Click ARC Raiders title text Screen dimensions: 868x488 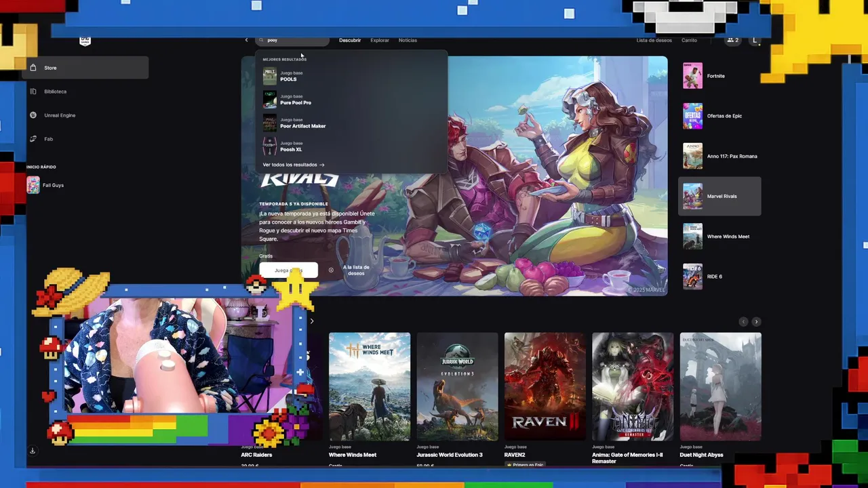pyautogui.click(x=256, y=455)
